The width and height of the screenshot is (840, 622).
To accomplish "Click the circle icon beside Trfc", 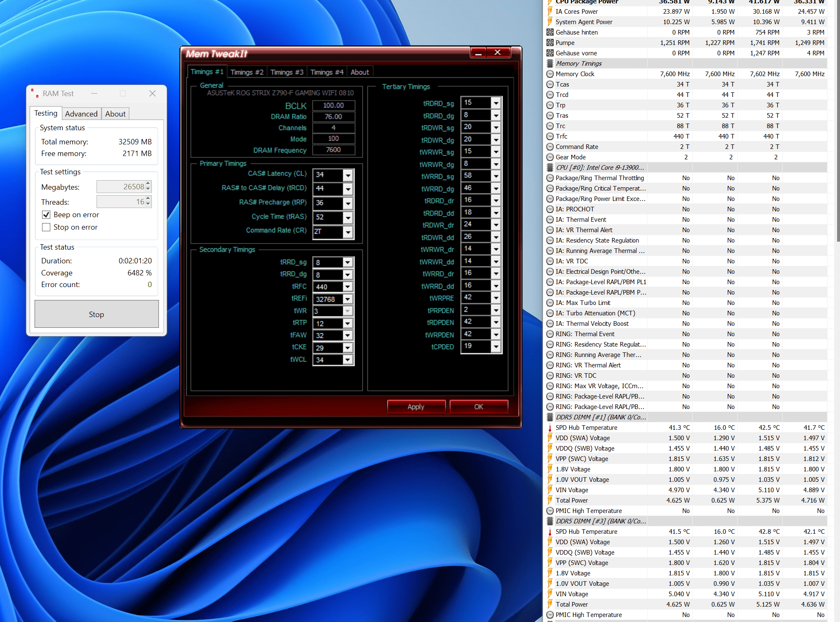I will pos(550,136).
